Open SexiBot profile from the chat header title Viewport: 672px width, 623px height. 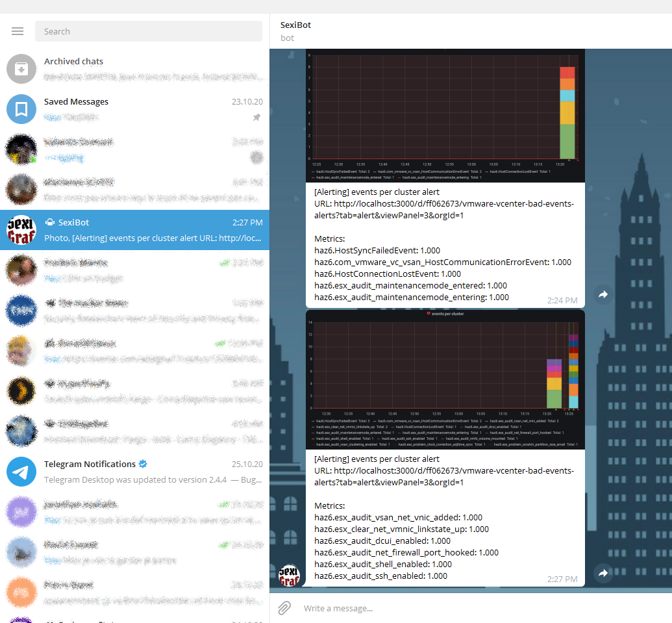click(x=295, y=25)
